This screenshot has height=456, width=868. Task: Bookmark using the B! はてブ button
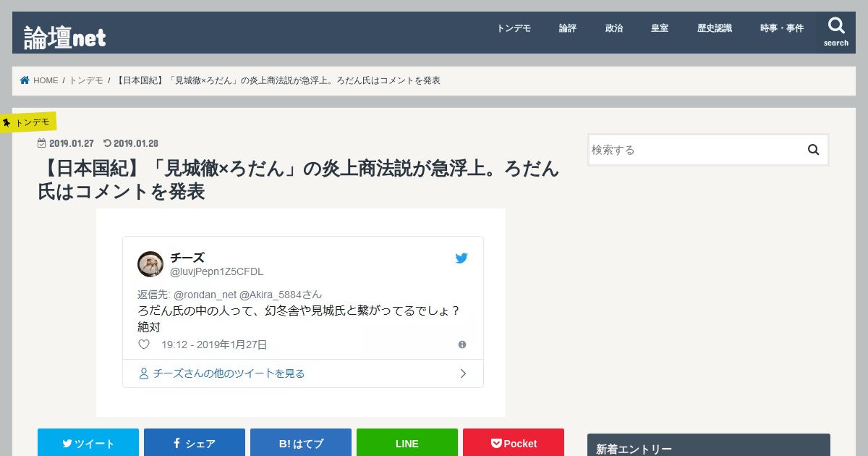(x=301, y=444)
